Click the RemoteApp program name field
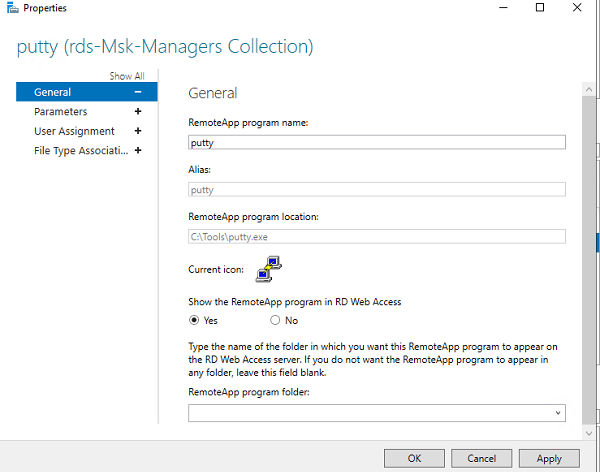 click(377, 142)
